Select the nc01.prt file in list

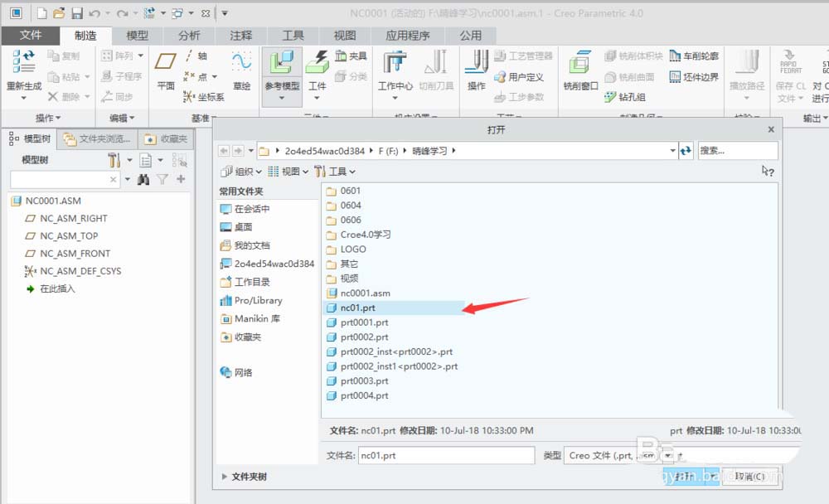pos(393,308)
